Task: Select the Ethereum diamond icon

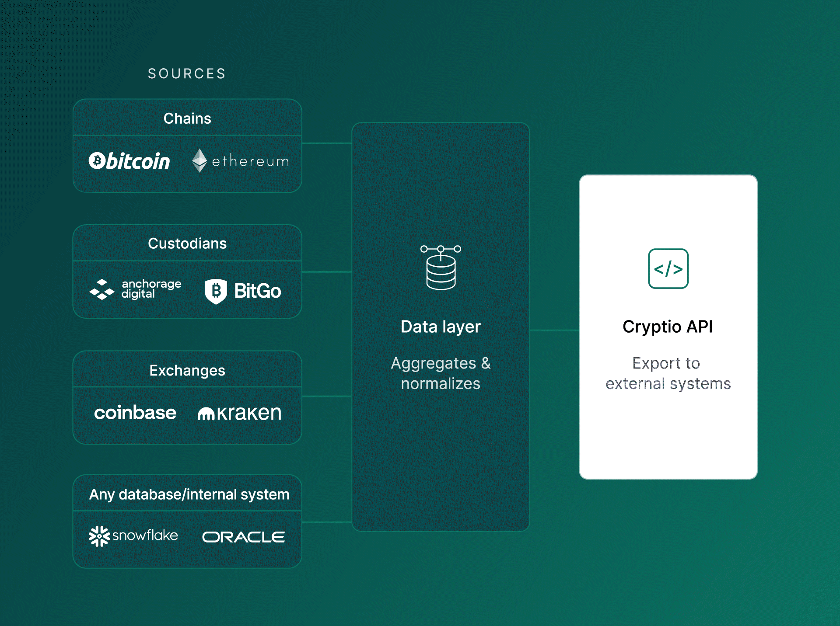Action: [x=199, y=161]
